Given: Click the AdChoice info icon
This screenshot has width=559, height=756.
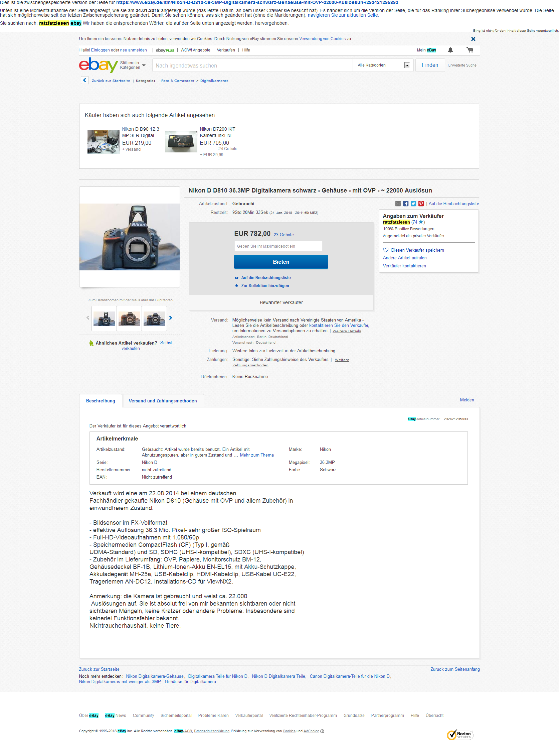Looking at the screenshot, I should coord(322,731).
